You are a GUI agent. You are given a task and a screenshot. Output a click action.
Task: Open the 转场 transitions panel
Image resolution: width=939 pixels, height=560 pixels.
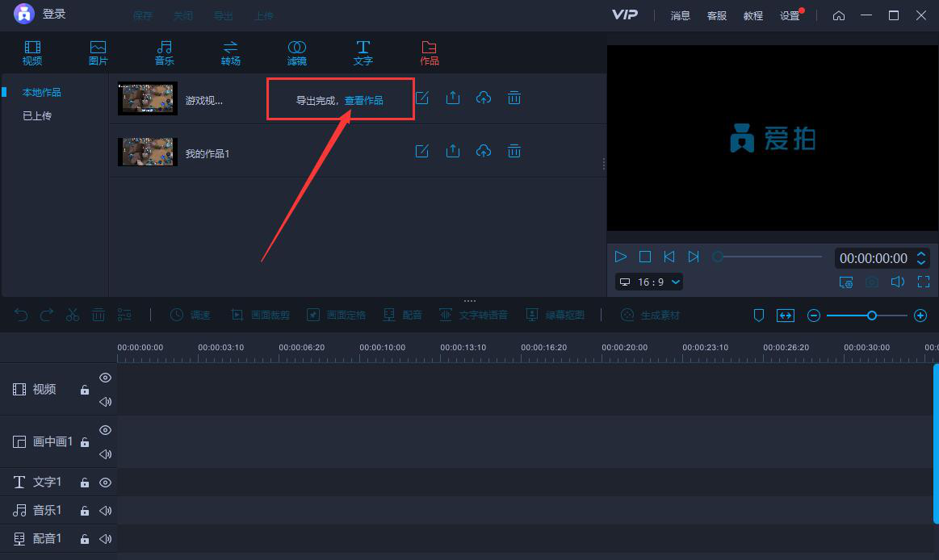click(231, 53)
